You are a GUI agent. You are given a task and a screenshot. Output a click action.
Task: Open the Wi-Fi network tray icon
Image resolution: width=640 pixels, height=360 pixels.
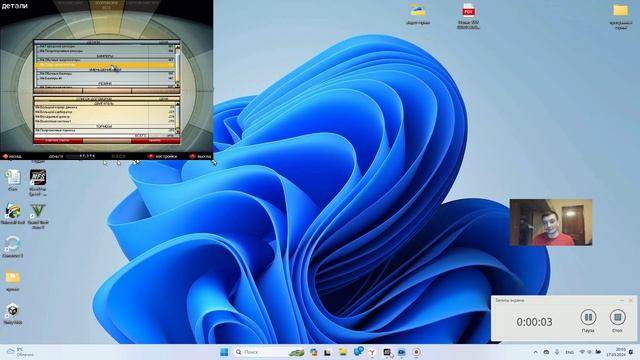click(582, 352)
